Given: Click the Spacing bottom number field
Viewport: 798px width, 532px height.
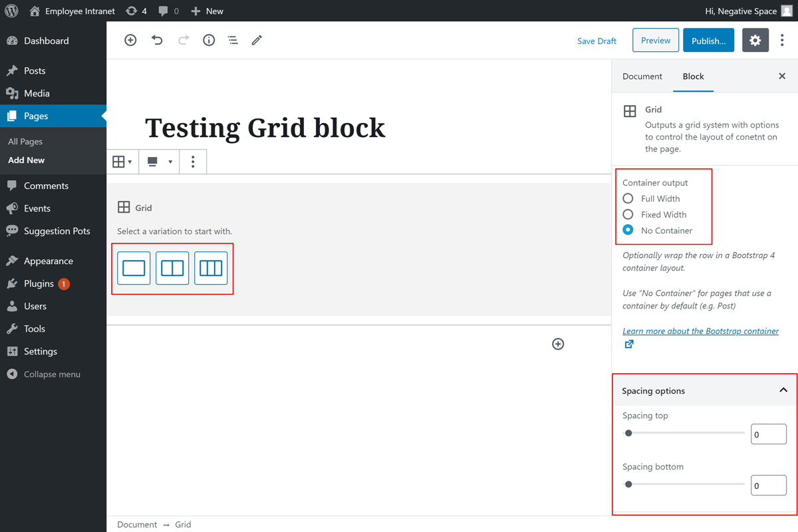Looking at the screenshot, I should pos(768,485).
